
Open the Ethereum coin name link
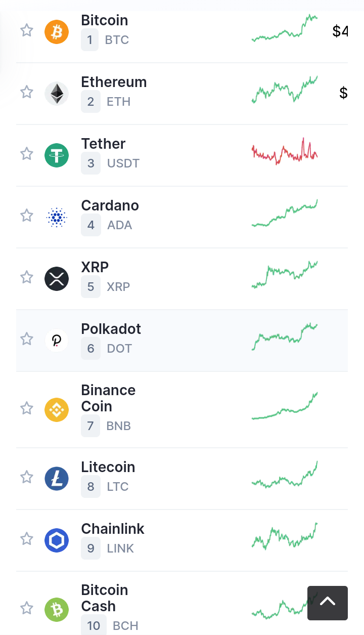click(x=114, y=82)
